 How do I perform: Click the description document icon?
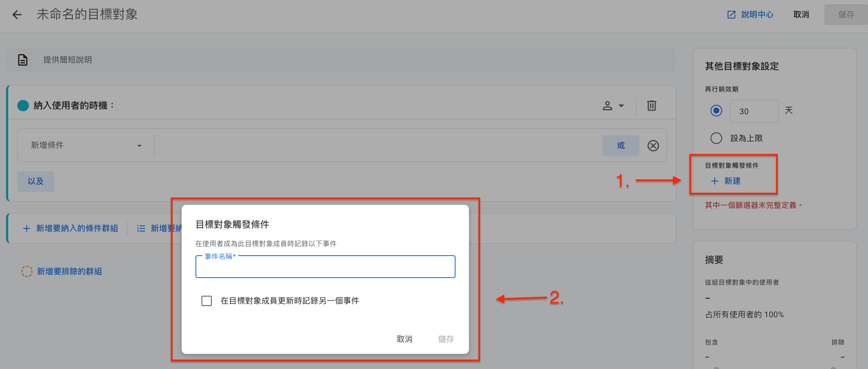tap(23, 60)
